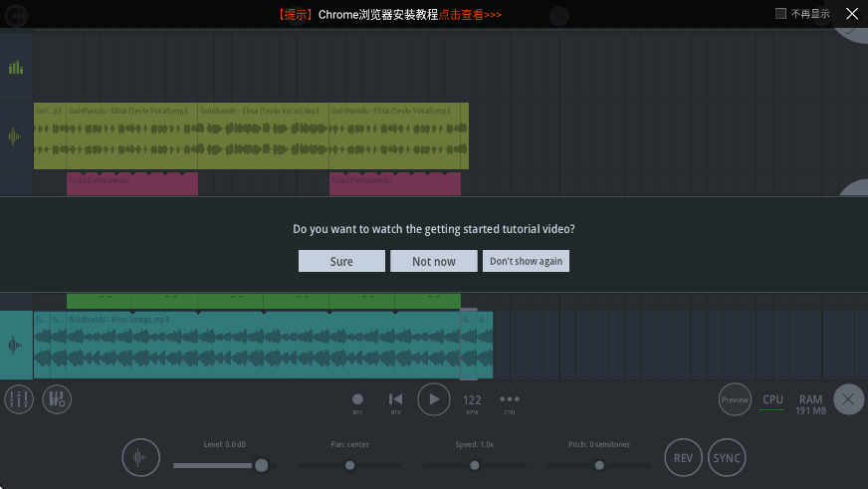Toggle the SYNC button

[727, 457]
